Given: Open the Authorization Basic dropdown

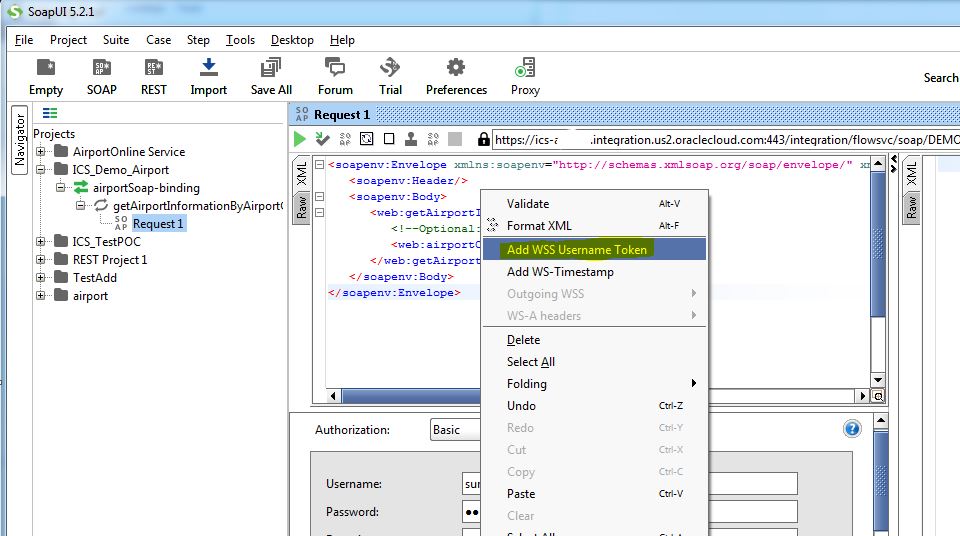Looking at the screenshot, I should pyautogui.click(x=455, y=429).
